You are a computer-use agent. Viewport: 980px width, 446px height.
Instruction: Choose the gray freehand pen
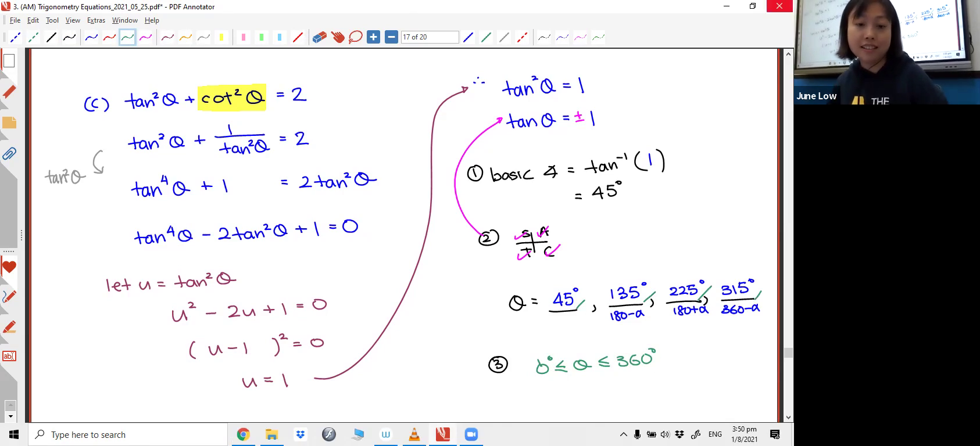click(203, 37)
